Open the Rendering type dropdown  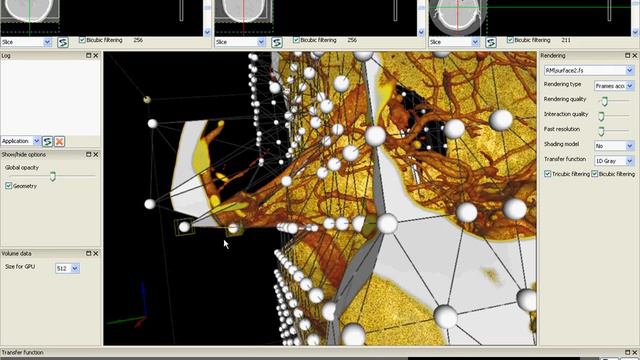click(x=614, y=86)
